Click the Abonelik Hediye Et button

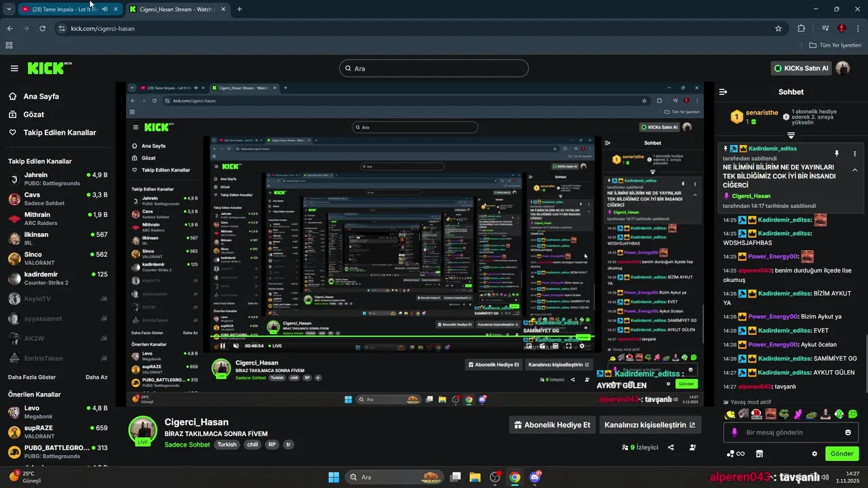pyautogui.click(x=552, y=425)
